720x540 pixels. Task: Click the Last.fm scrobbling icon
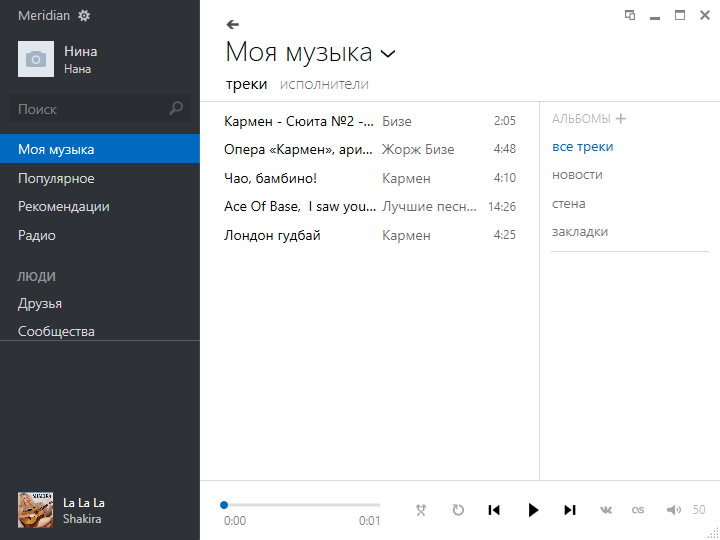[638, 510]
